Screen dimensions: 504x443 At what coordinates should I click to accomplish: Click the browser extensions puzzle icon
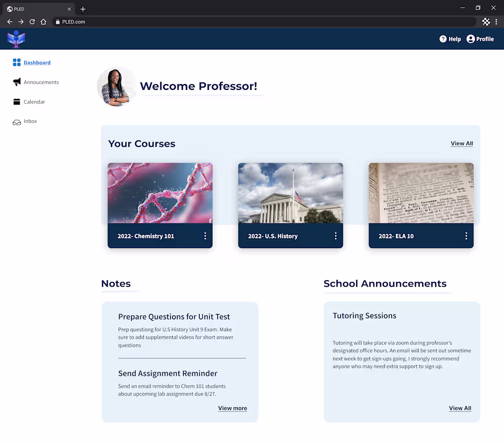[x=486, y=22]
